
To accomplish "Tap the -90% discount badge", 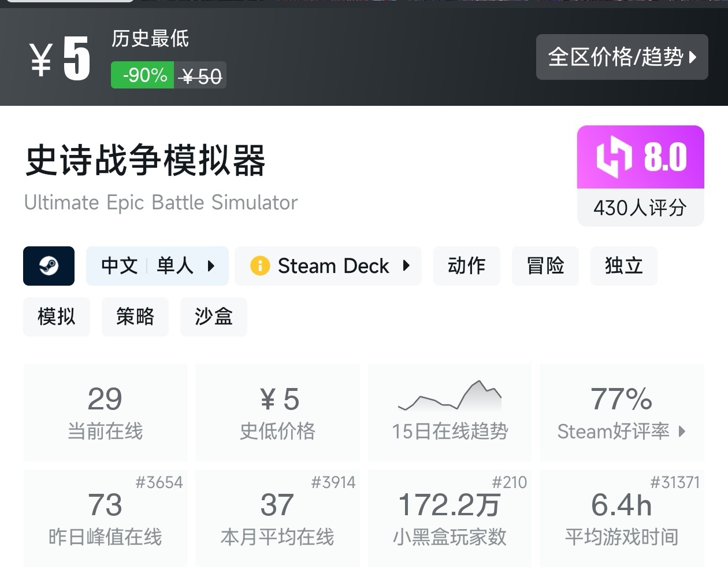I will pyautogui.click(x=143, y=75).
